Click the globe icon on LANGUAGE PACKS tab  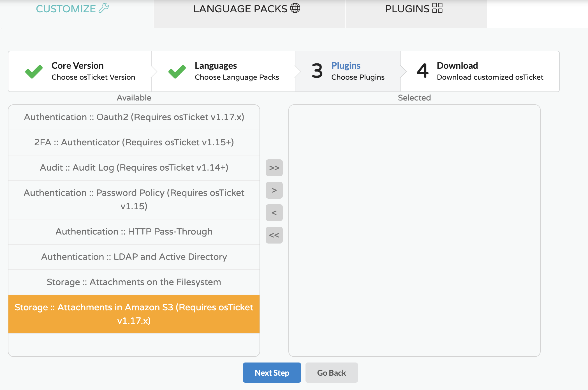click(295, 8)
